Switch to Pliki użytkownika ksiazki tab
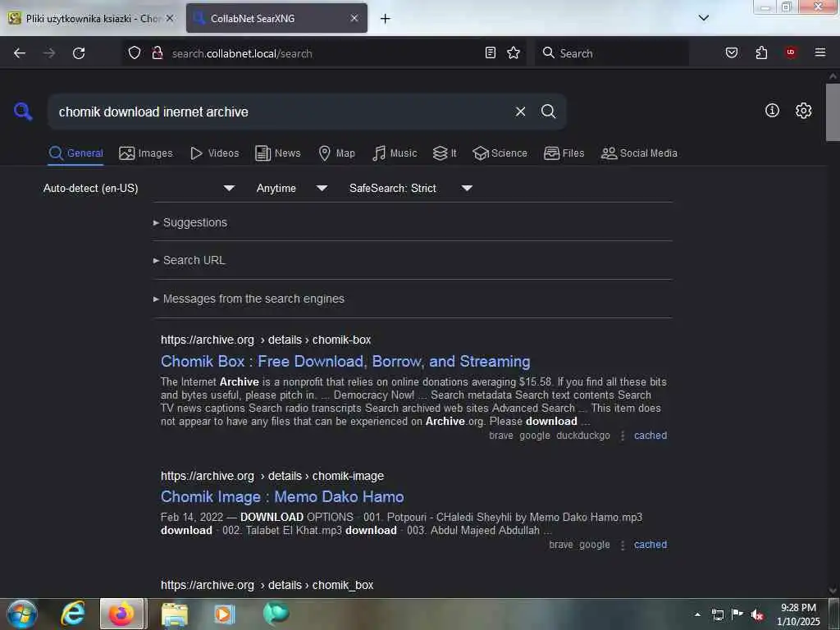The height and width of the screenshot is (630, 840). (91, 18)
